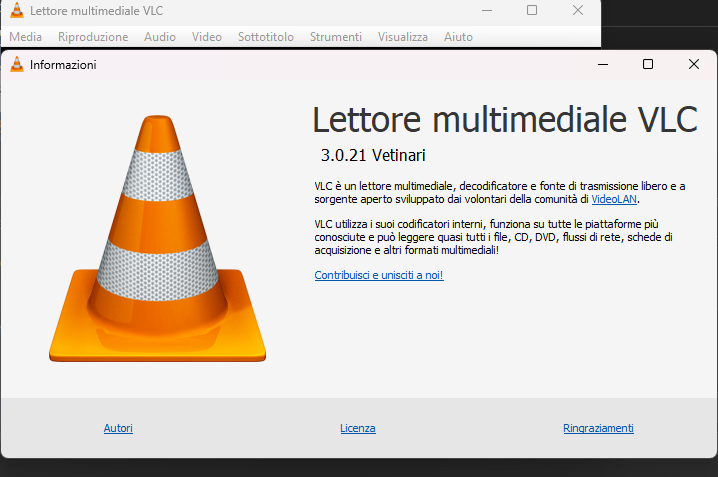Minimize the Informazioni dialog
This screenshot has height=477, width=718.
coord(603,65)
